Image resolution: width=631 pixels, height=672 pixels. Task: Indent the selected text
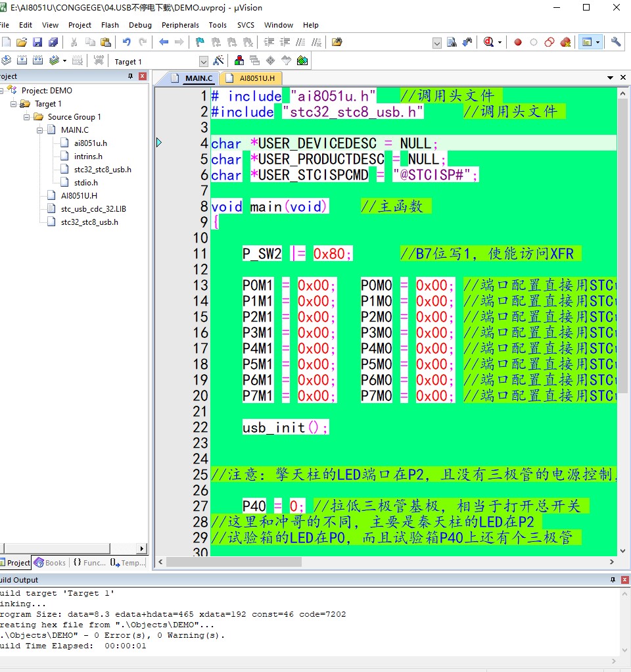(269, 42)
